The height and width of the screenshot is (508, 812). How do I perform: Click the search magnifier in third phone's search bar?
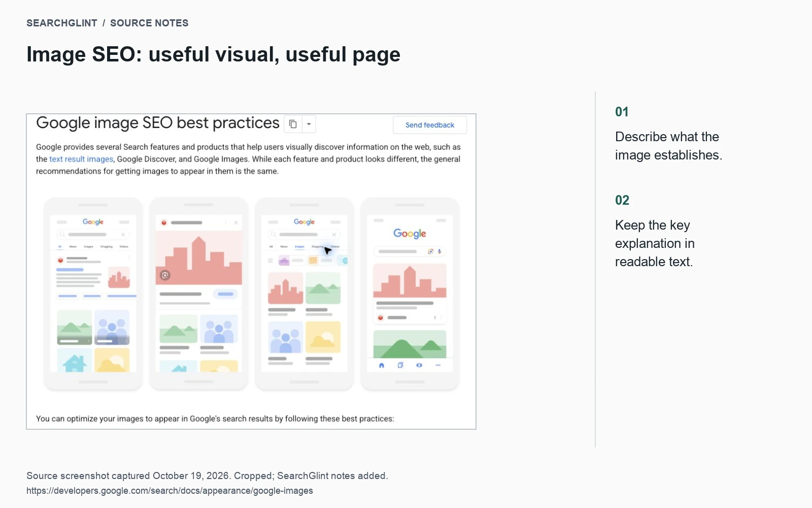[274, 234]
